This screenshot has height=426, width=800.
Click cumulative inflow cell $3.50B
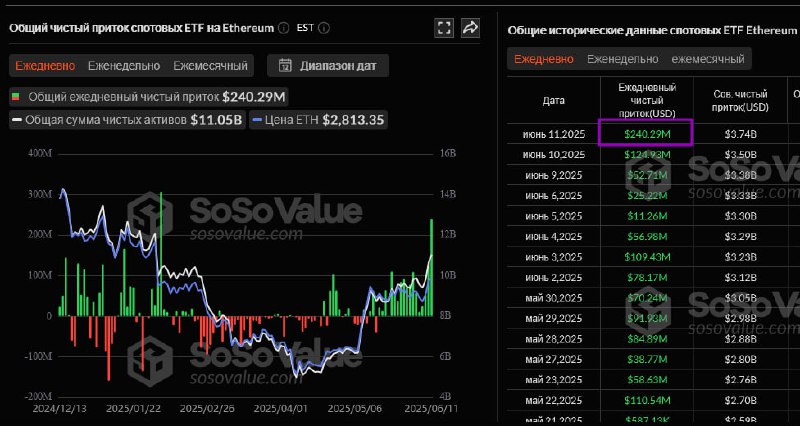tap(740, 155)
